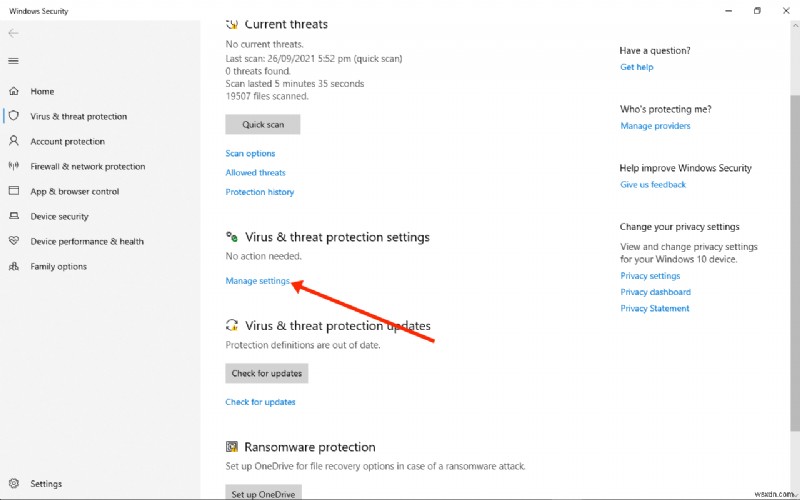Click the Firewall & network protection icon
Screen dimensions: 800x500
14,166
